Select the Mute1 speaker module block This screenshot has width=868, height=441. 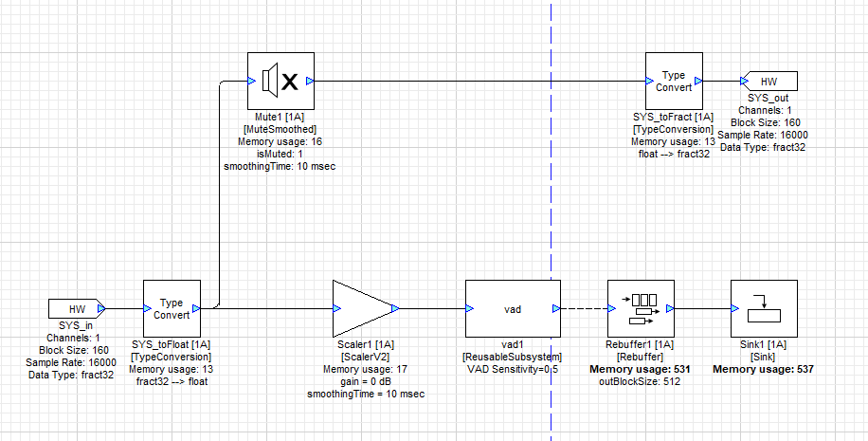coord(280,82)
